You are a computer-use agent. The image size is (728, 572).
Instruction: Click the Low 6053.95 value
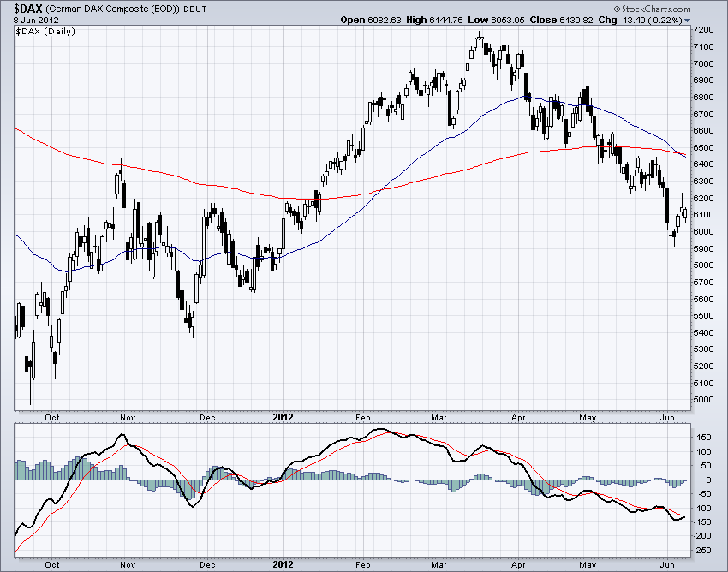(496, 20)
